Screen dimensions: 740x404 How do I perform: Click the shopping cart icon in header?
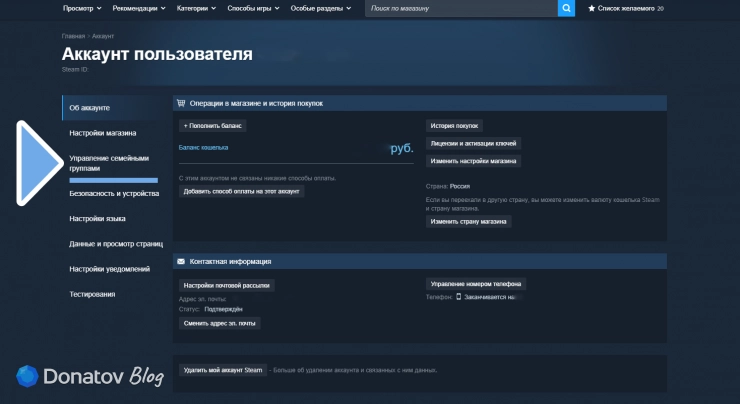pyautogui.click(x=181, y=103)
